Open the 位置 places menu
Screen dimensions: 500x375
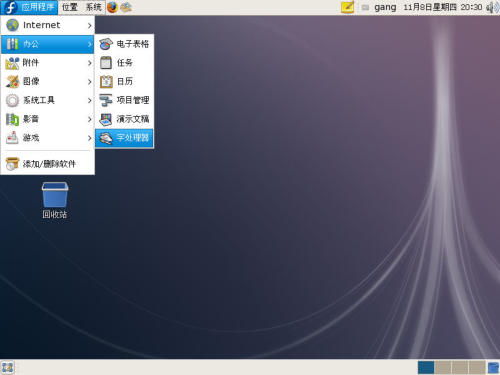[70, 7]
